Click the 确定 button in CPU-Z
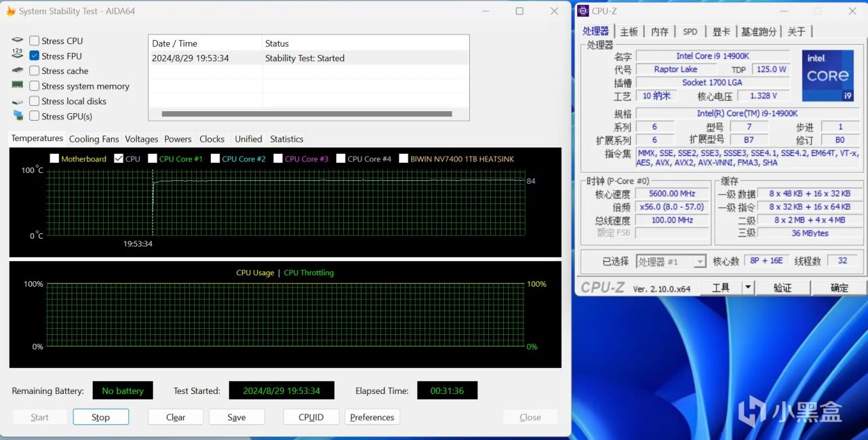The image size is (868, 440). pyautogui.click(x=840, y=287)
